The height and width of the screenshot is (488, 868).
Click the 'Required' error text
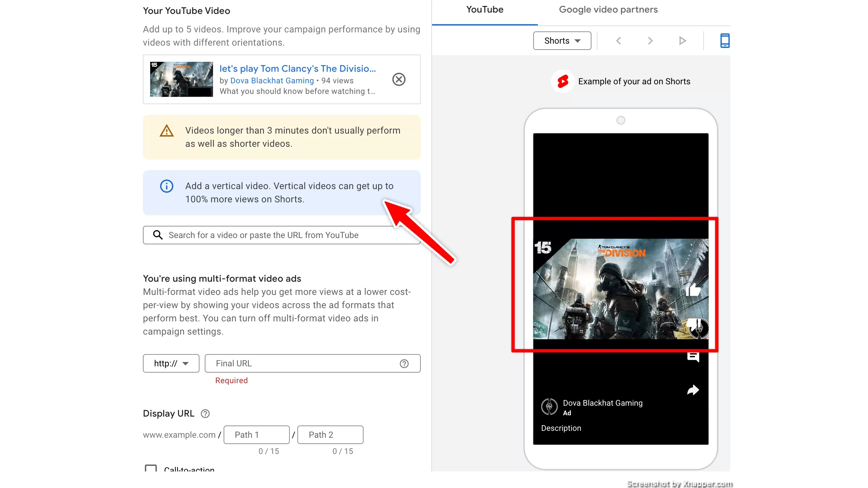tap(231, 381)
